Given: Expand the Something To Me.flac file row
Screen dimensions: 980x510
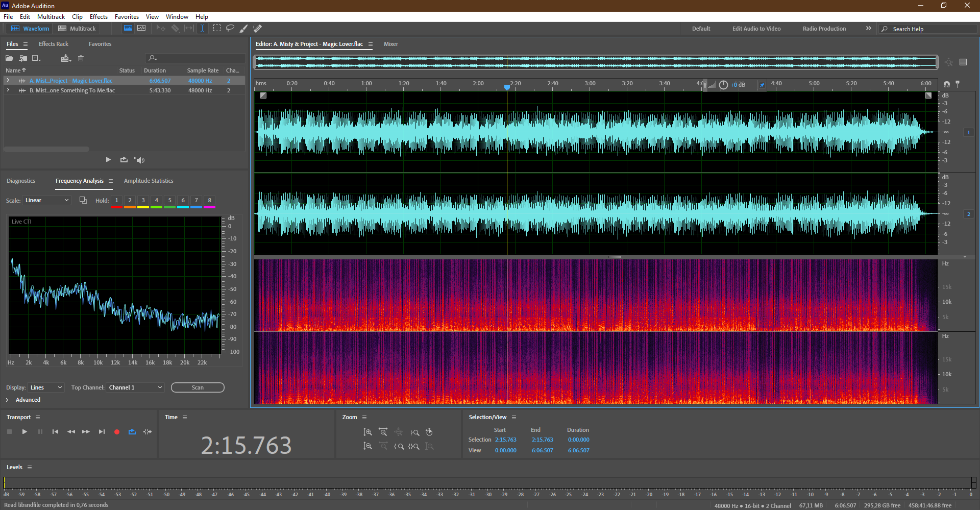Looking at the screenshot, I should (x=8, y=90).
